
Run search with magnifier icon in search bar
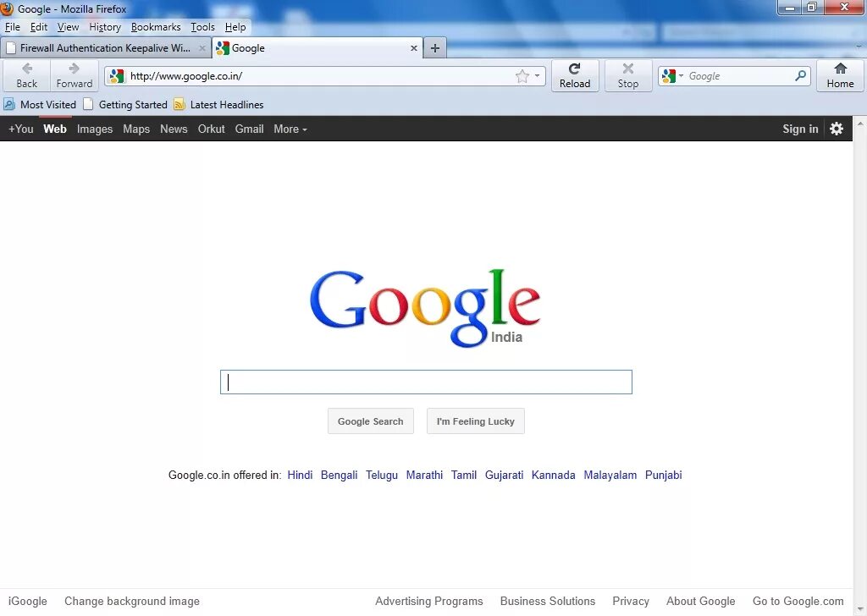[800, 75]
